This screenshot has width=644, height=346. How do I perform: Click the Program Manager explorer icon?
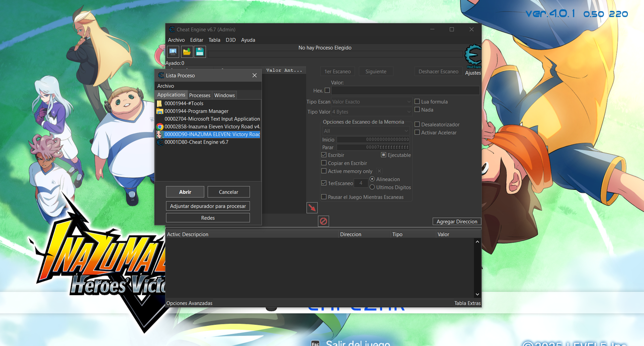pyautogui.click(x=160, y=111)
